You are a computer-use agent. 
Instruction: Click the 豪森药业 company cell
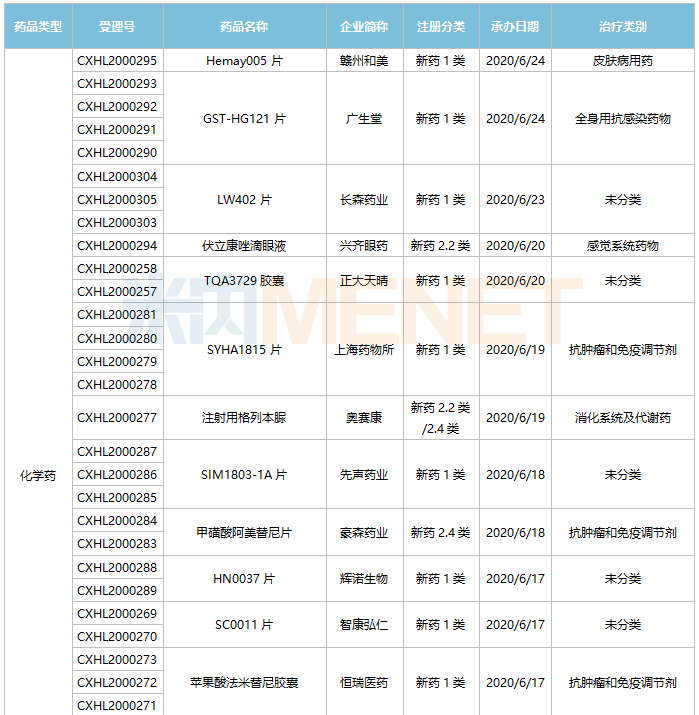364,533
